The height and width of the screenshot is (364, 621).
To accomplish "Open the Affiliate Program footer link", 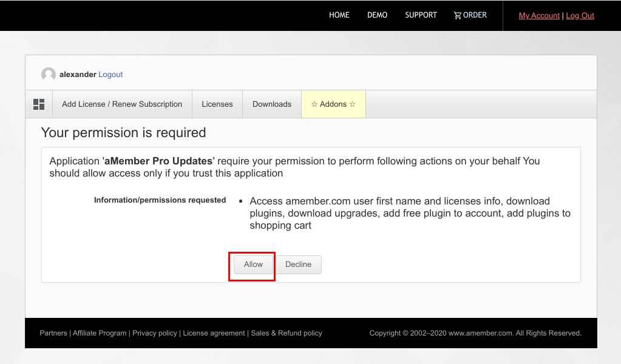I will point(100,333).
